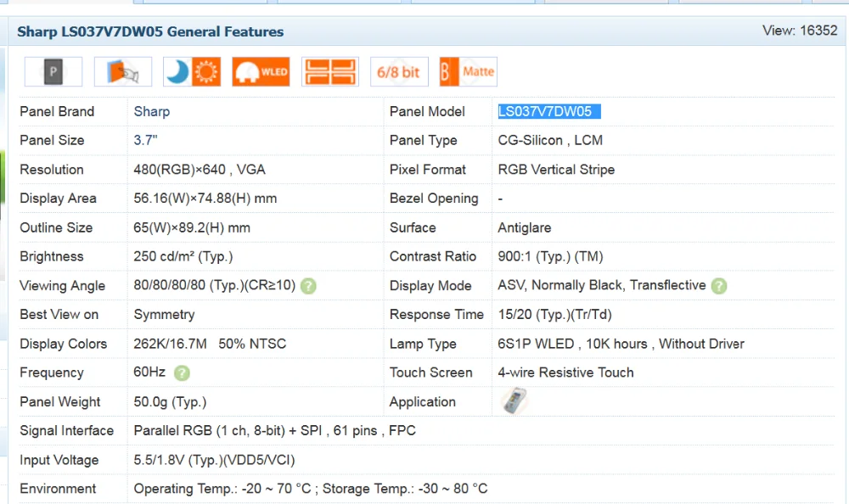Click the handheld device Application thumbnail
849x504 pixels.
click(514, 400)
